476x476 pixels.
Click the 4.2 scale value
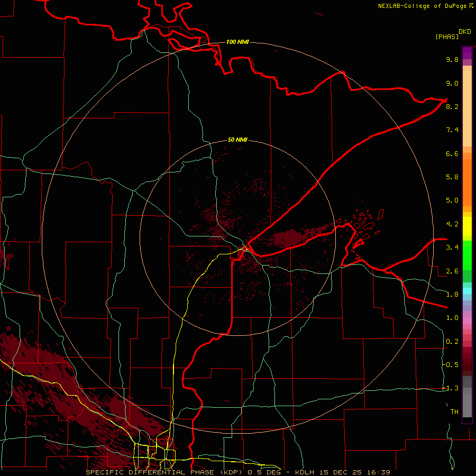(452, 224)
